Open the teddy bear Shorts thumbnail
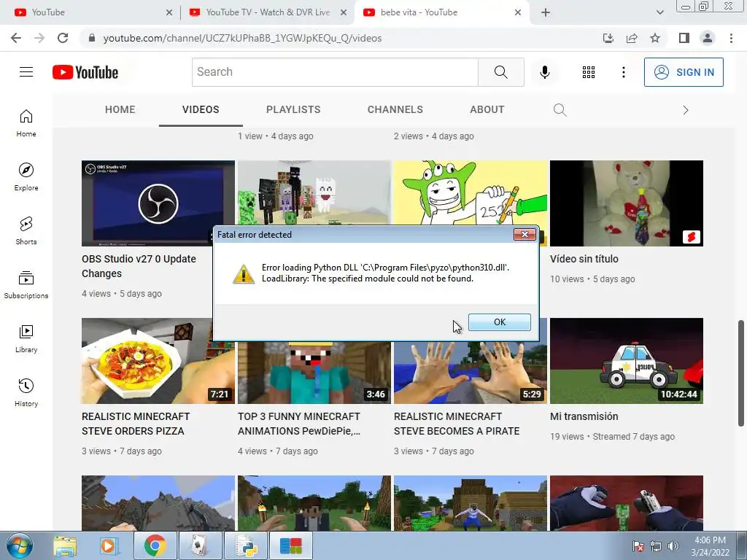747x560 pixels. [x=627, y=203]
